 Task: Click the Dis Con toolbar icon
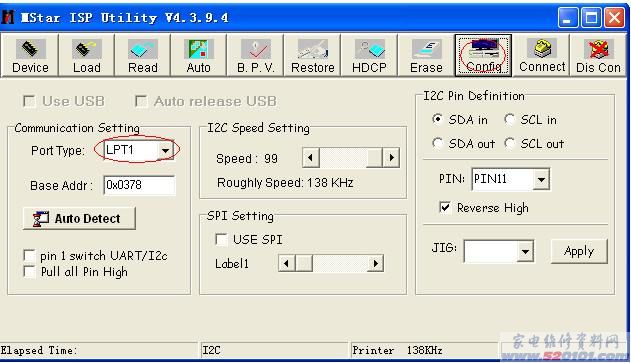pos(598,56)
